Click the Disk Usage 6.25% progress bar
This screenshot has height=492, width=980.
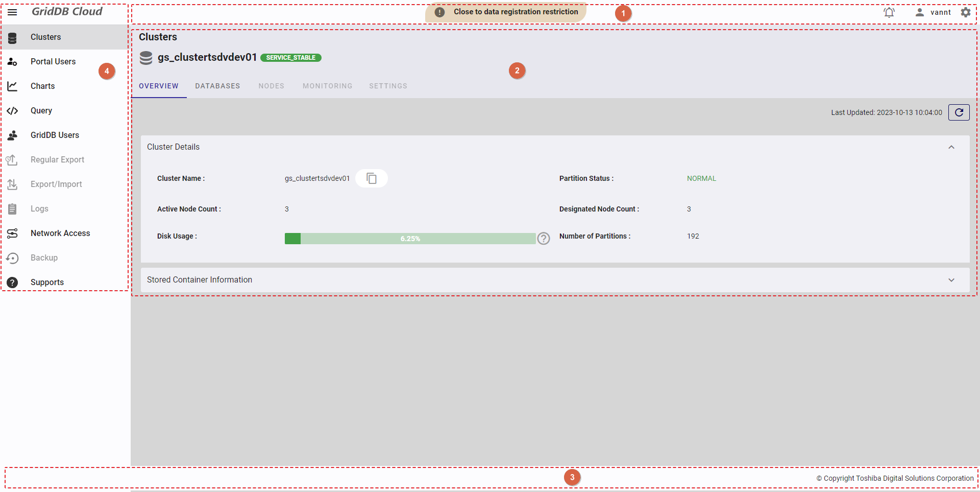point(410,239)
